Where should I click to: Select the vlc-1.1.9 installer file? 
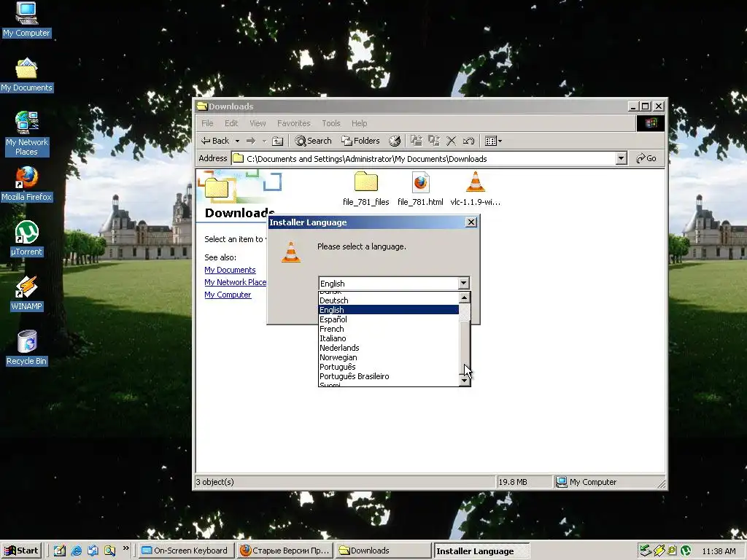click(x=475, y=189)
